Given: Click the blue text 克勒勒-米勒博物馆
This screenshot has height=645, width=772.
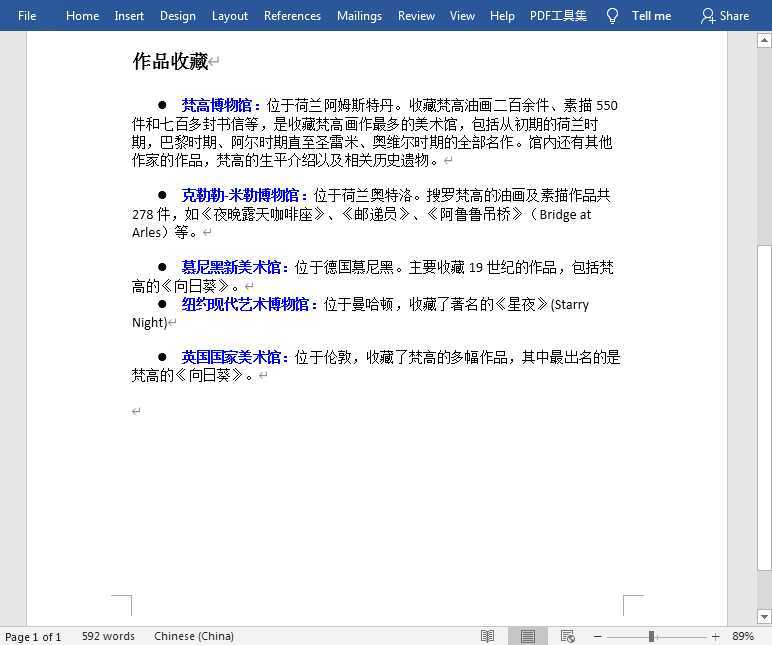Looking at the screenshot, I should tap(240, 195).
